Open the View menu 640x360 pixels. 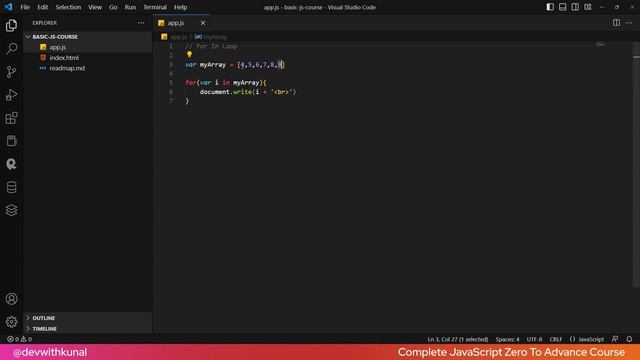95,7
